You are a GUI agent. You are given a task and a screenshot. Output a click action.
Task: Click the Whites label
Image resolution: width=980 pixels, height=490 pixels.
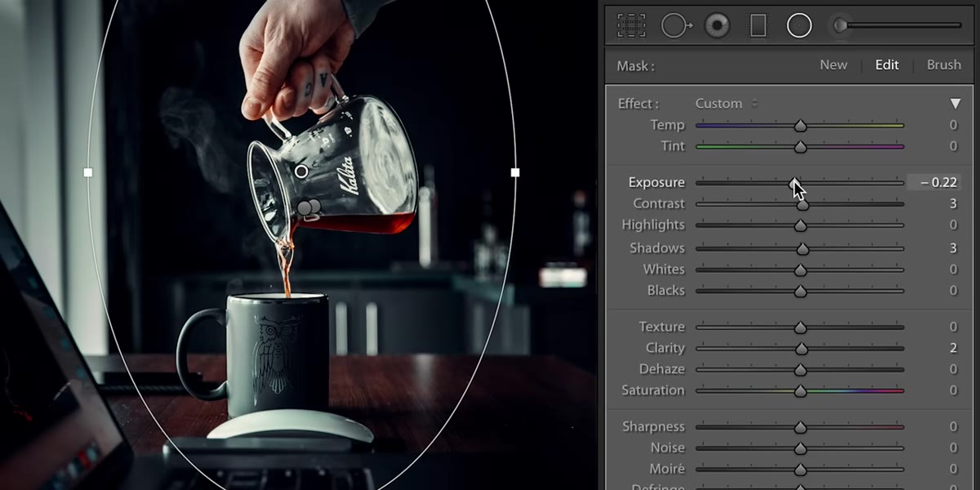point(664,269)
